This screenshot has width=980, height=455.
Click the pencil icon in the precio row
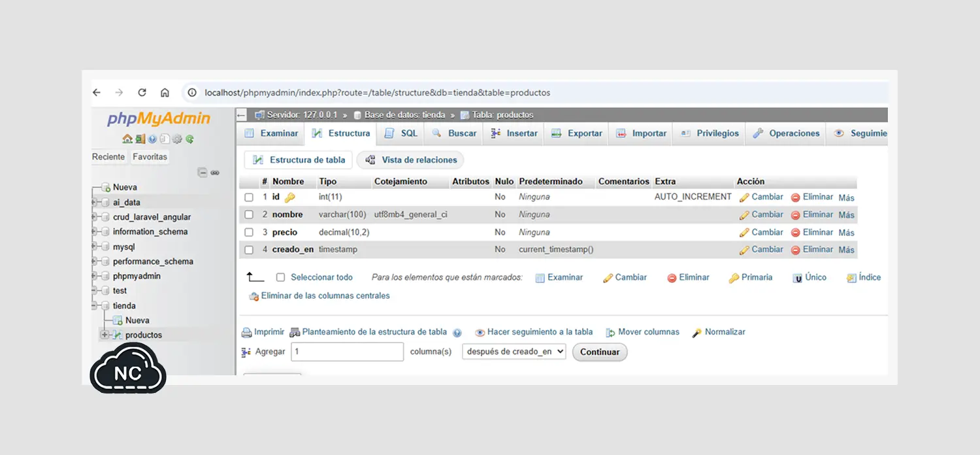(744, 233)
